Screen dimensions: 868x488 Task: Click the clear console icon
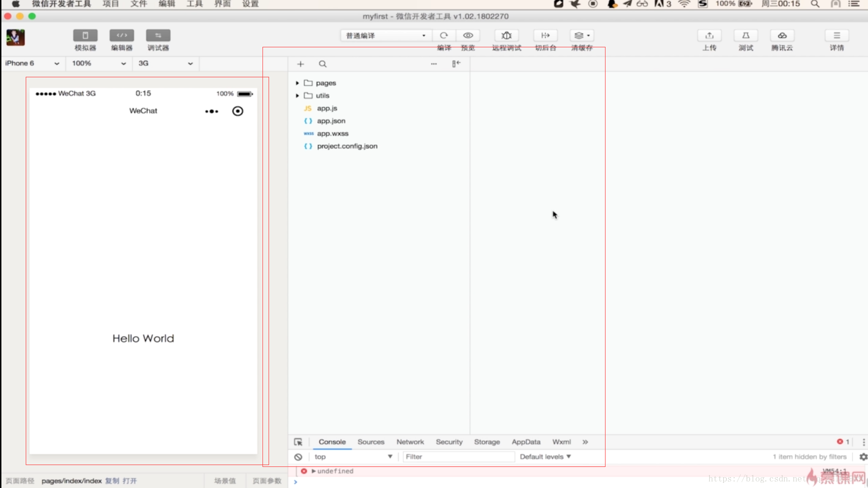coord(298,457)
